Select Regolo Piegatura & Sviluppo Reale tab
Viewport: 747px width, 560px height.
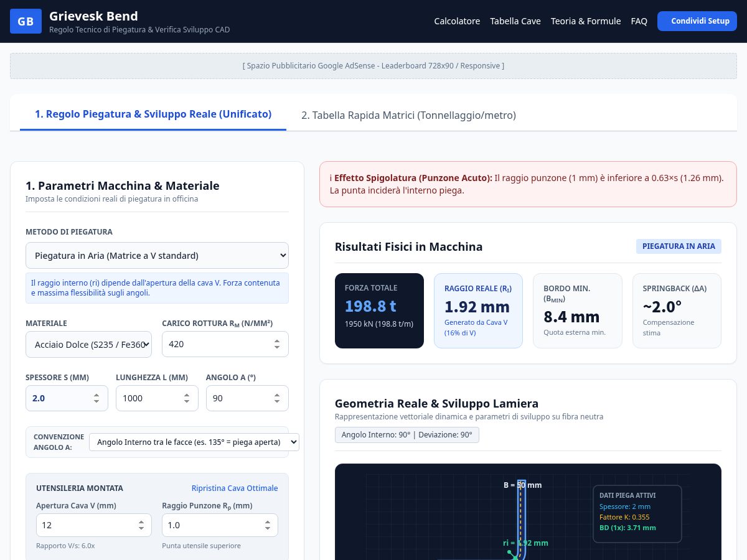(153, 114)
